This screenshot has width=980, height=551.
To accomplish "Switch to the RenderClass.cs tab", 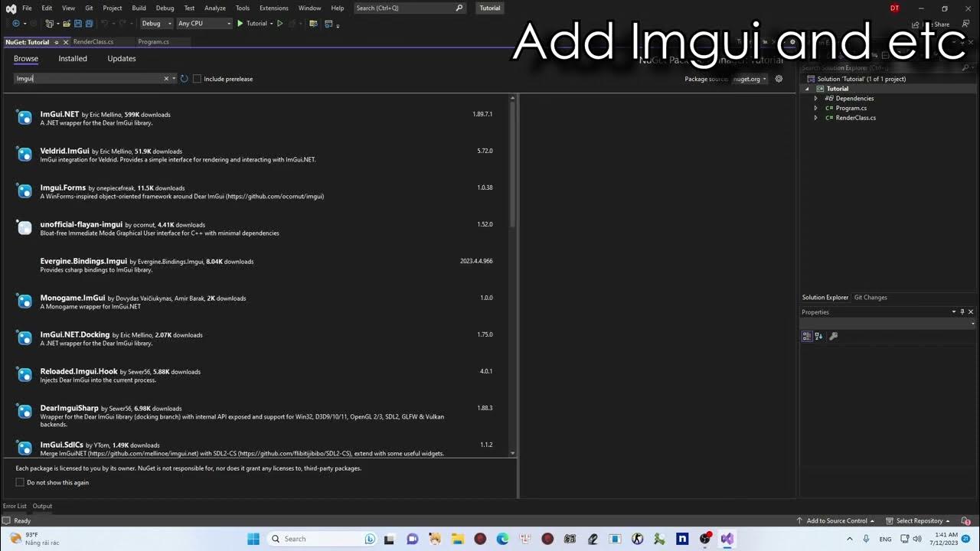I will 93,42.
